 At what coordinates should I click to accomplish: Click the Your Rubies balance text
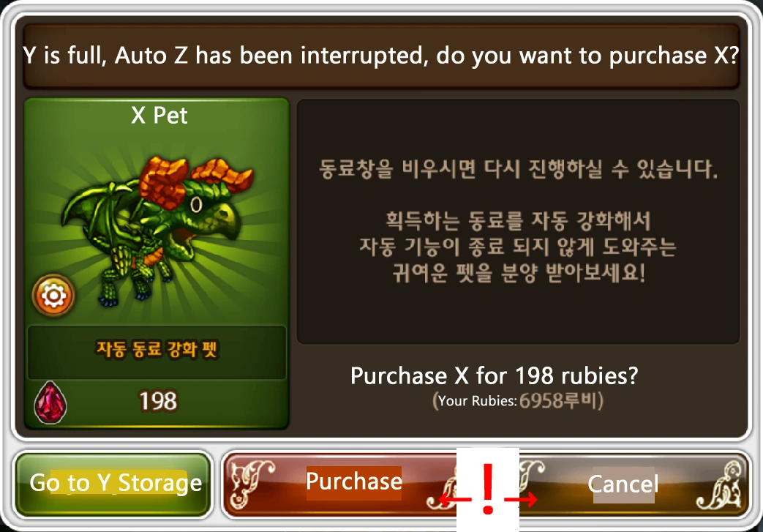[518, 401]
